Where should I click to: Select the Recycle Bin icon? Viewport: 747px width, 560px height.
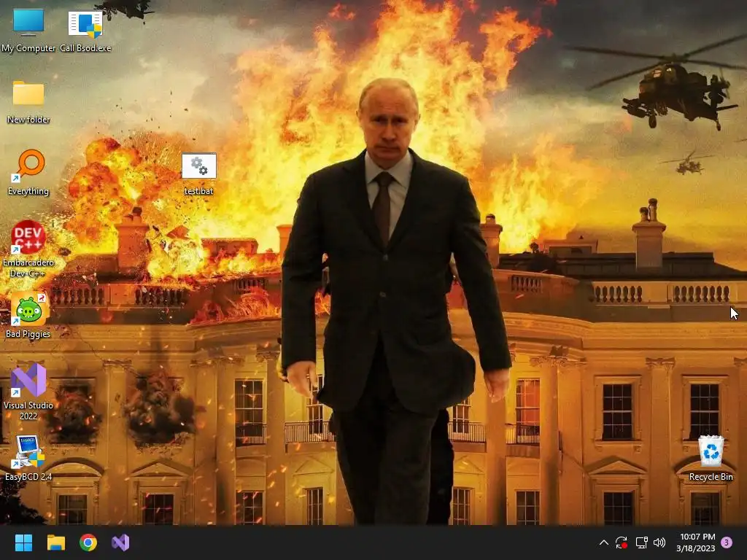pyautogui.click(x=711, y=458)
